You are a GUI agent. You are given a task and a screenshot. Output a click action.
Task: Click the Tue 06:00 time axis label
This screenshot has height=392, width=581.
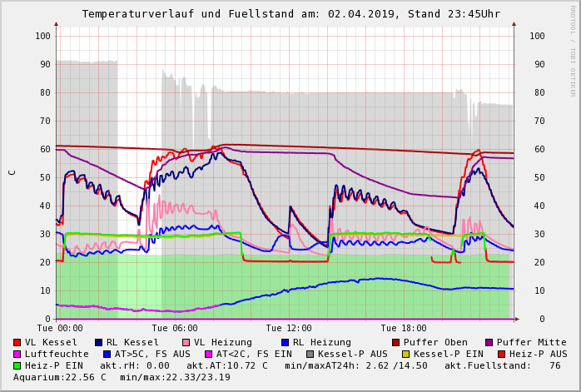[175, 328]
